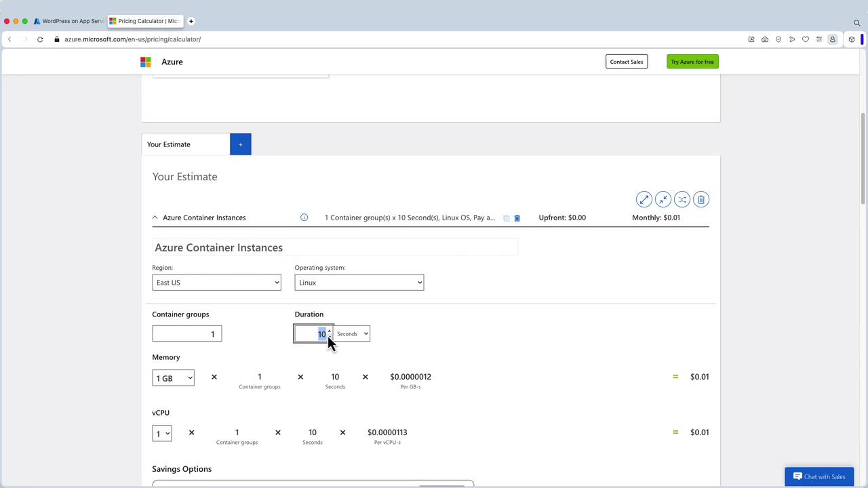868x488 pixels.
Task: Click the expand all estimate icon
Action: click(x=644, y=199)
